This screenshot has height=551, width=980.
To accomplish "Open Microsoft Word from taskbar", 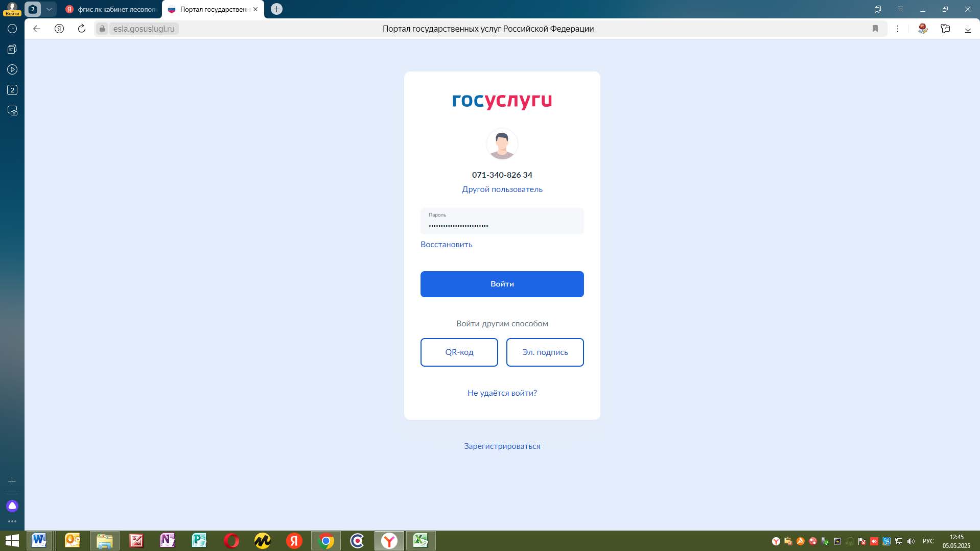I will (39, 540).
